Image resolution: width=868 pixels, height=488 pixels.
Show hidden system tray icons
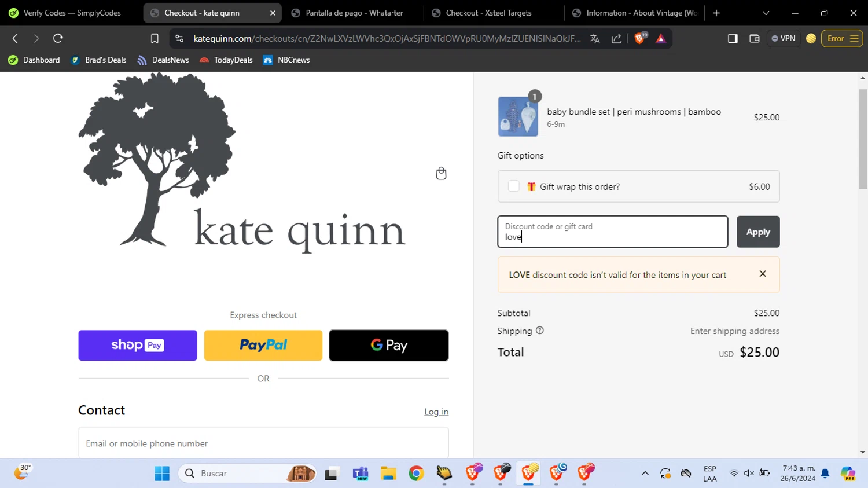[645, 474]
